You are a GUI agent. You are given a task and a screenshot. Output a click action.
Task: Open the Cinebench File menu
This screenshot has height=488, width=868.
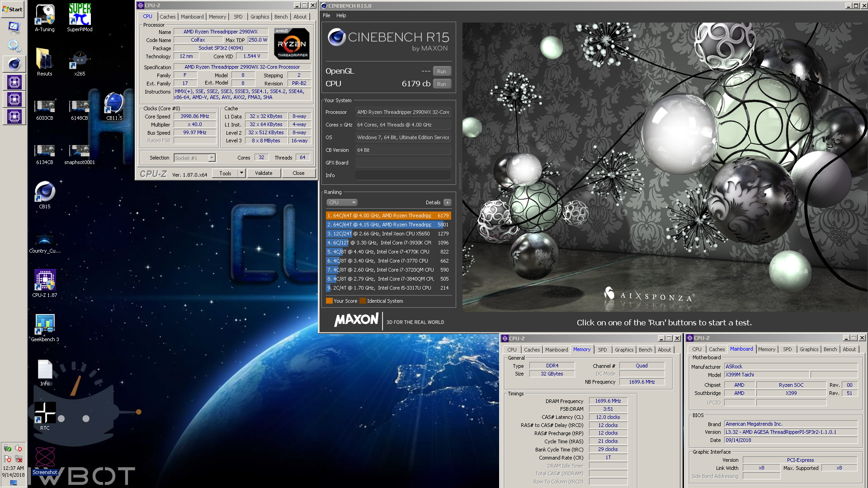pyautogui.click(x=326, y=15)
